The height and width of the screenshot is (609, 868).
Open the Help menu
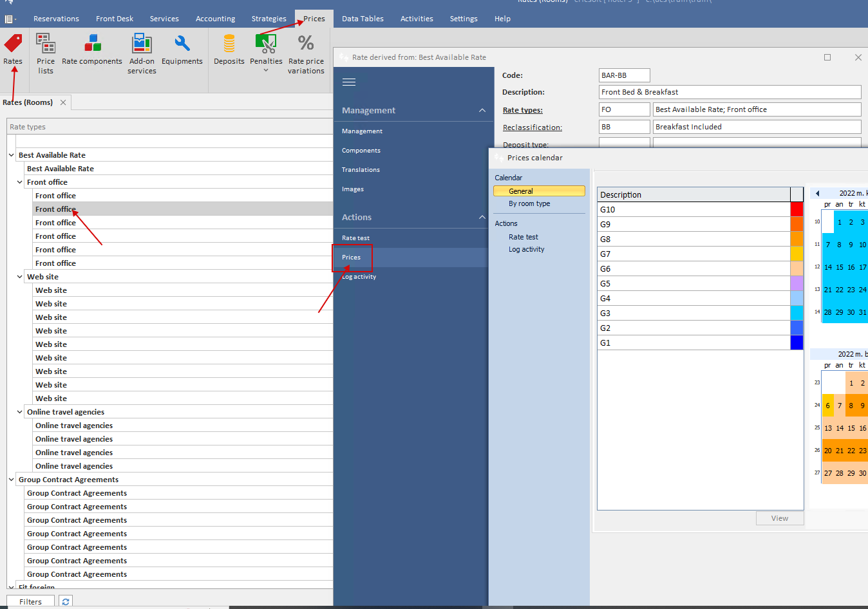502,19
